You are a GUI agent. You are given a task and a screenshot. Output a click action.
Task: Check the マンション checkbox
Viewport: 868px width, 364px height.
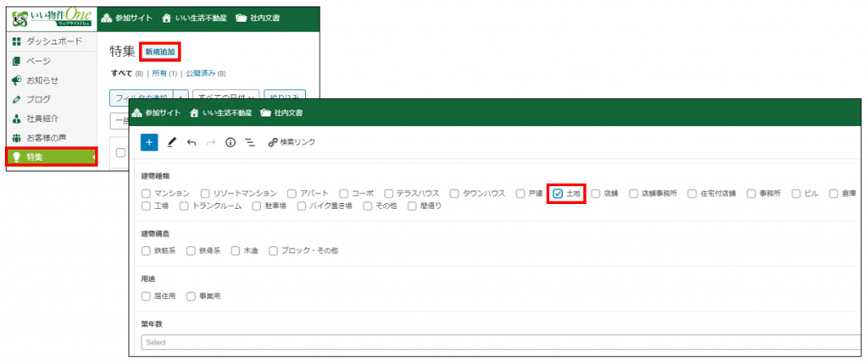tap(147, 194)
